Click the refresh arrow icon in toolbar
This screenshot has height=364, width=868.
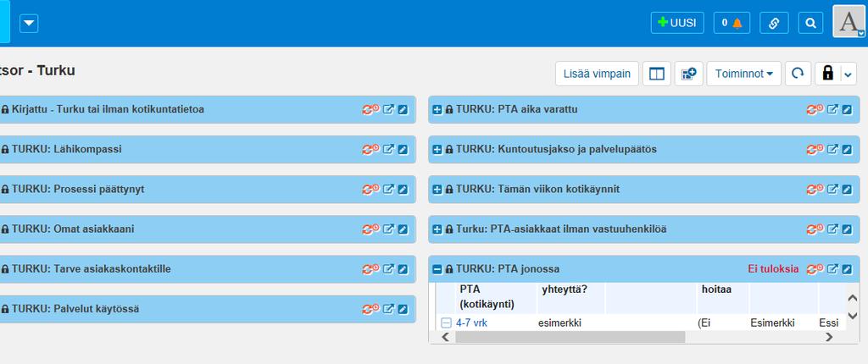798,74
